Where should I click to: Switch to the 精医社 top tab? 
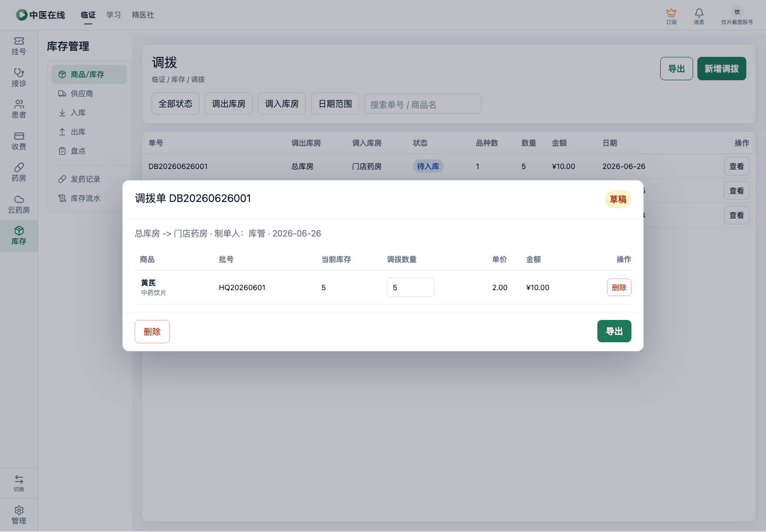pos(143,15)
